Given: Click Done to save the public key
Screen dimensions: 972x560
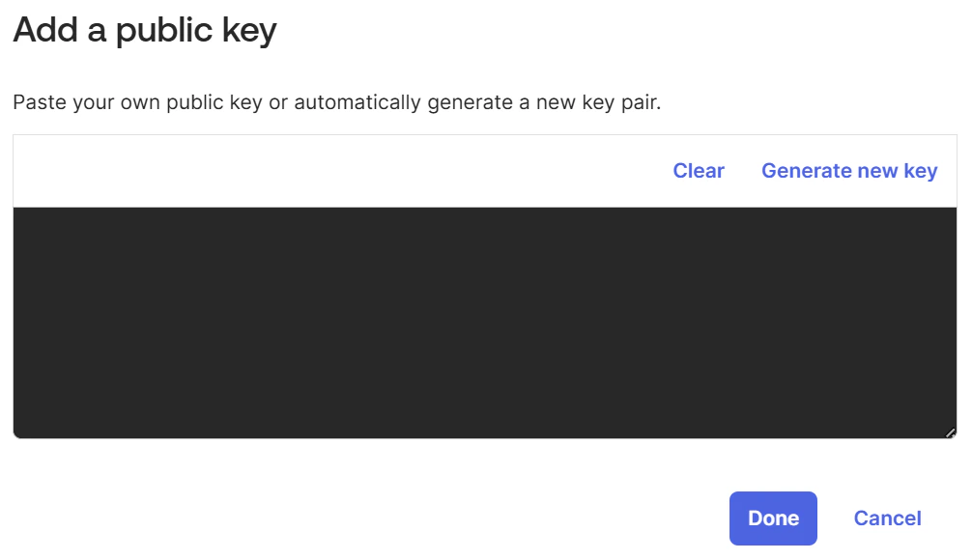Looking at the screenshot, I should (x=773, y=518).
